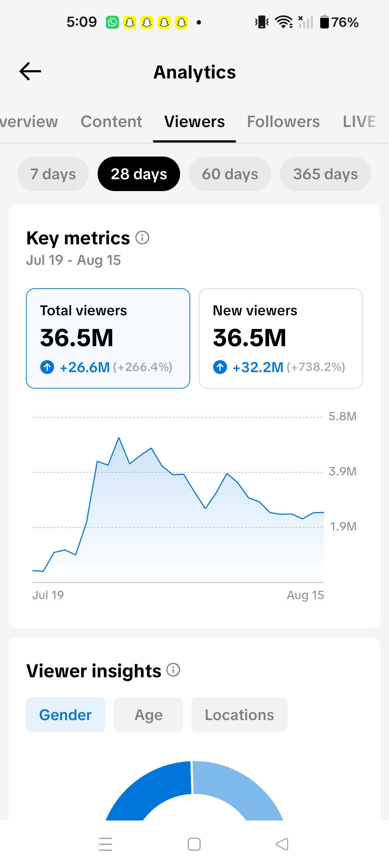Tap the +32.2M change value

coord(258,367)
